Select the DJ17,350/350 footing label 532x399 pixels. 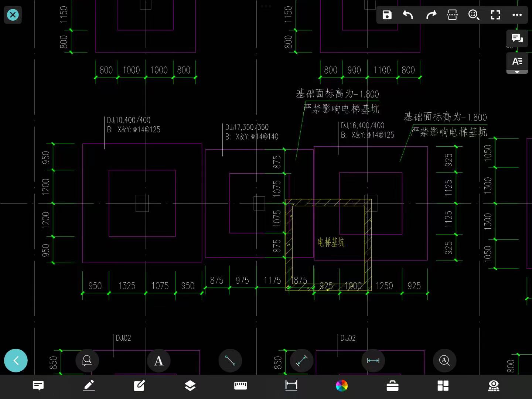(247, 127)
